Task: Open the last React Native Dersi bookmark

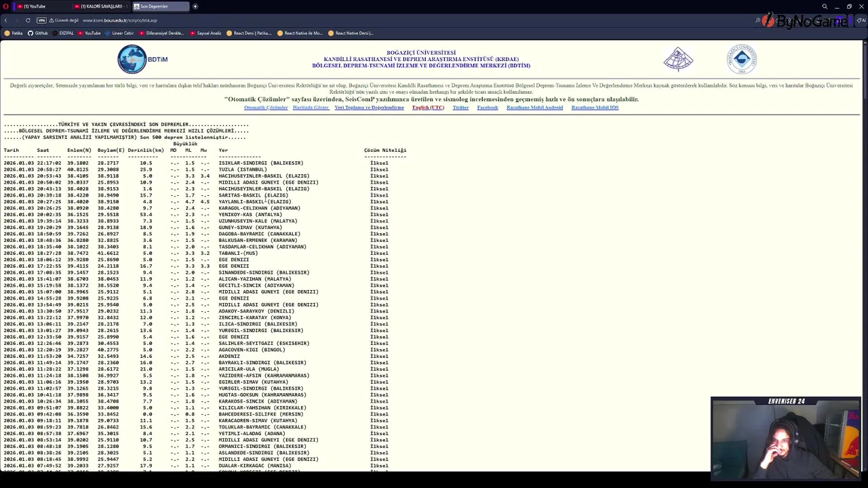Action: coord(351,33)
